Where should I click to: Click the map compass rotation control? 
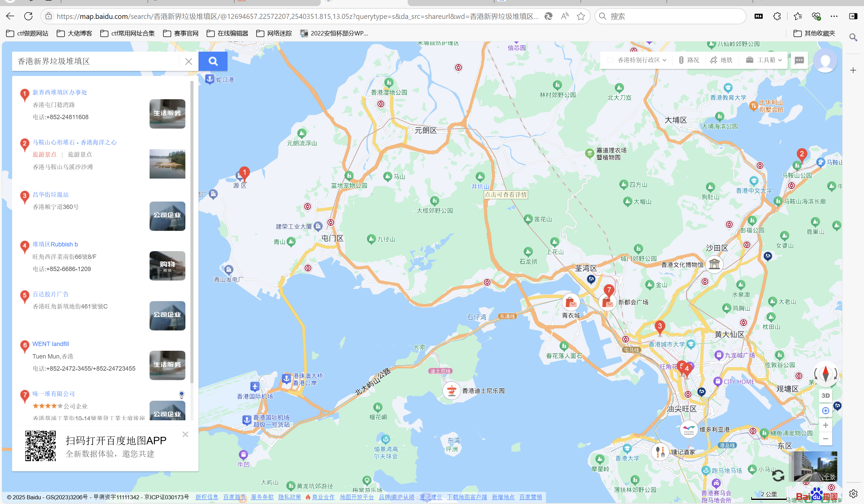point(826,374)
